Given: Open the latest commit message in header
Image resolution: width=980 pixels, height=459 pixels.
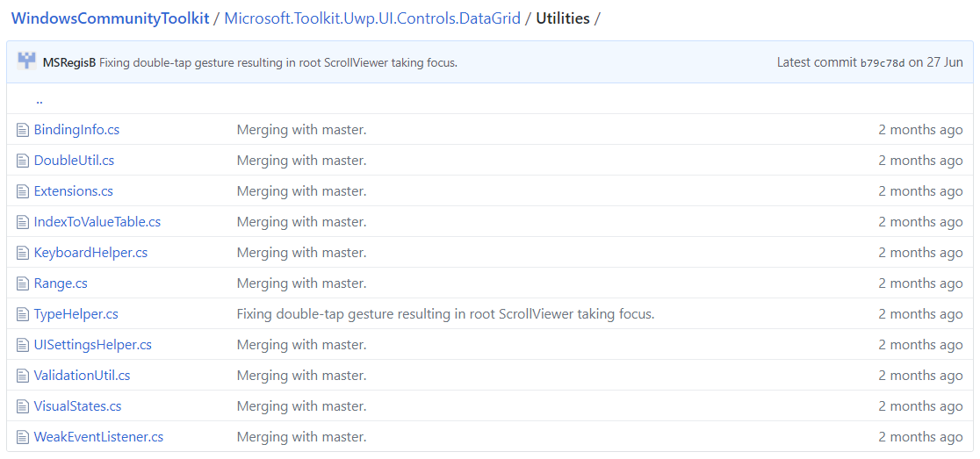Looking at the screenshot, I should pyautogui.click(x=278, y=62).
